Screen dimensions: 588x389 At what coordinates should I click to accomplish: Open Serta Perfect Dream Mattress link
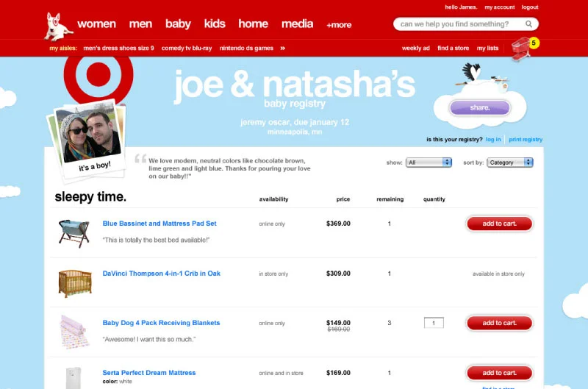pos(149,373)
